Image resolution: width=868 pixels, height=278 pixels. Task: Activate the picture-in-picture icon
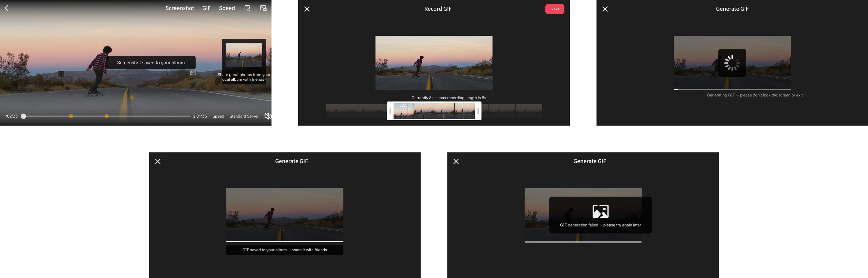[x=263, y=8]
